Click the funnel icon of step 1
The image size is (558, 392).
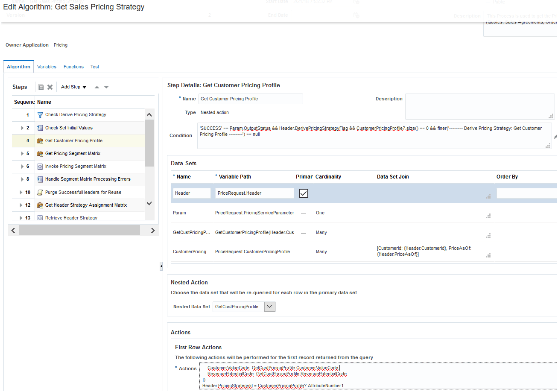click(x=40, y=115)
